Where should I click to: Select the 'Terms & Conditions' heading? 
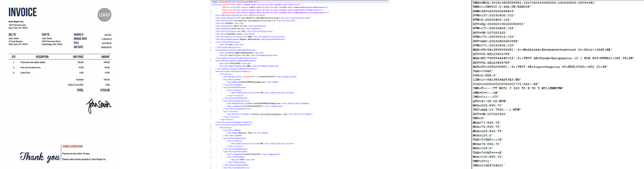click(x=72, y=147)
